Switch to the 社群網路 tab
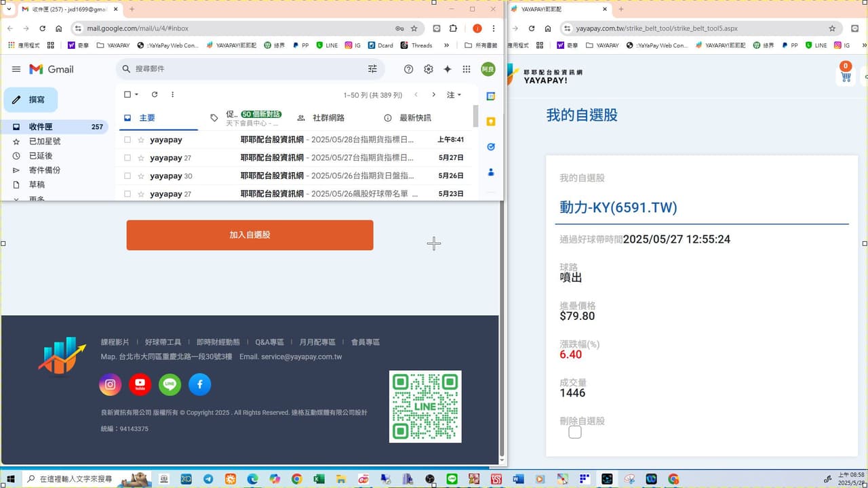The image size is (868, 488). [x=321, y=118]
